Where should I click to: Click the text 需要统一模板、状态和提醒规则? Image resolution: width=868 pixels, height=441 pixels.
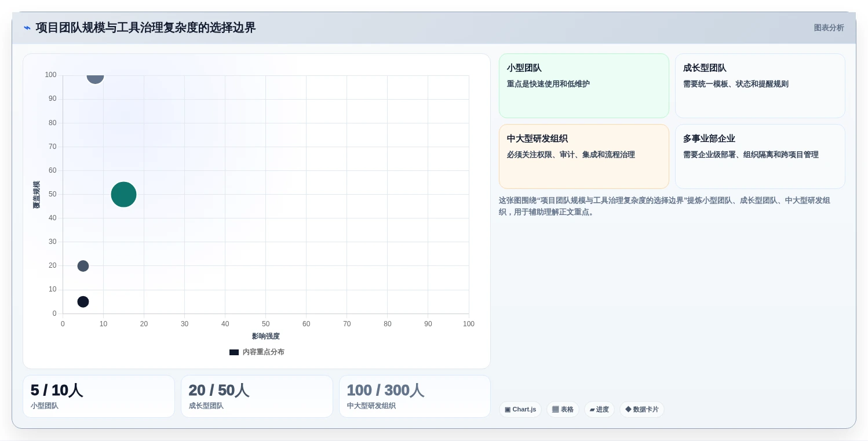pos(736,84)
